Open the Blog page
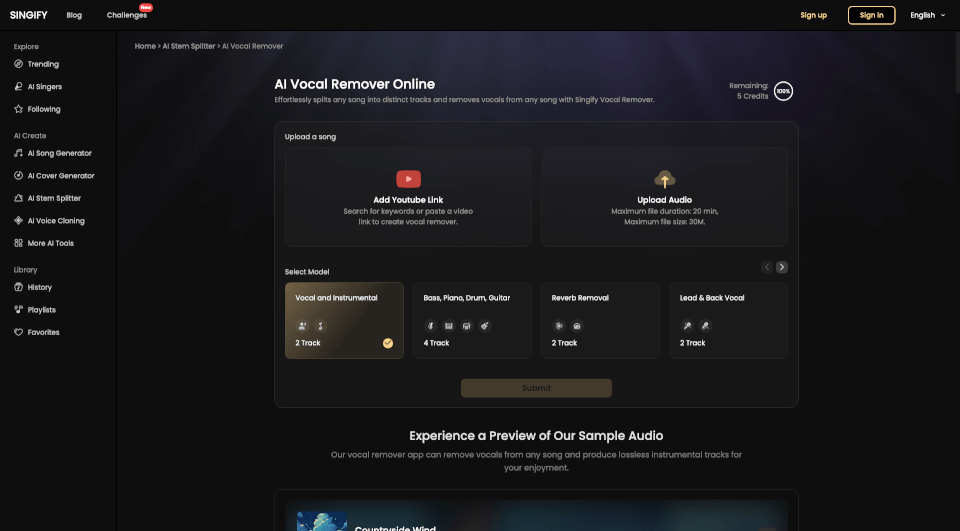This screenshot has width=960, height=531. (74, 15)
